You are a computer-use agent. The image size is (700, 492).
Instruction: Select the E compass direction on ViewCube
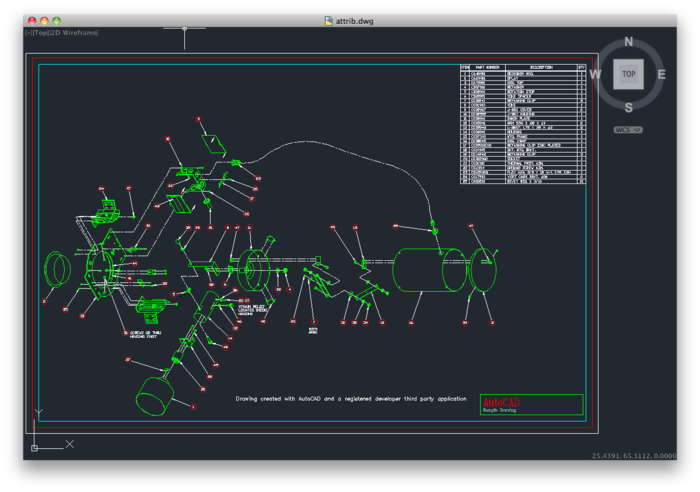[x=661, y=74]
